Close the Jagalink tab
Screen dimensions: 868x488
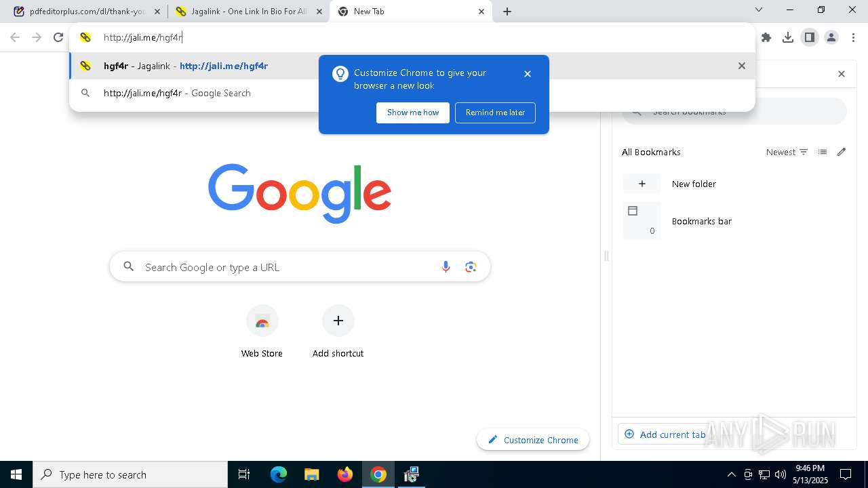pos(319,12)
